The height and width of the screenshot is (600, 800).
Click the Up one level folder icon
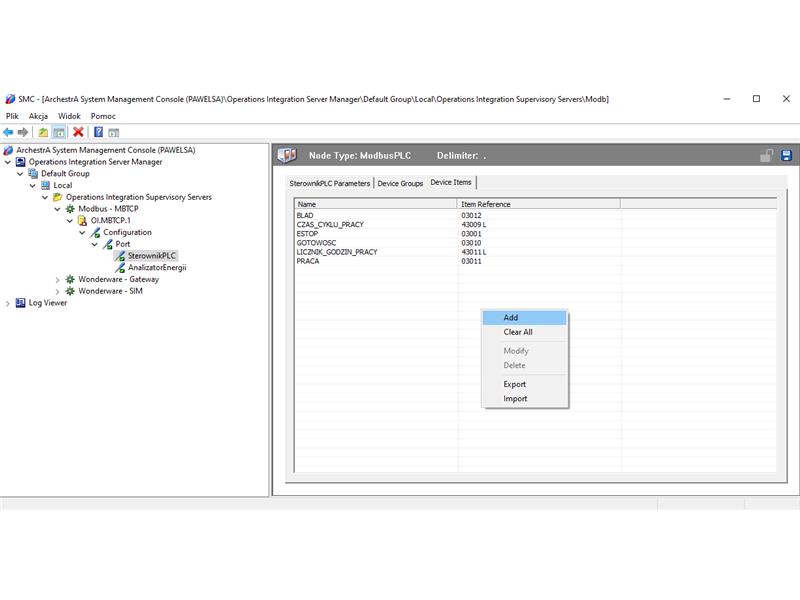[x=43, y=132]
